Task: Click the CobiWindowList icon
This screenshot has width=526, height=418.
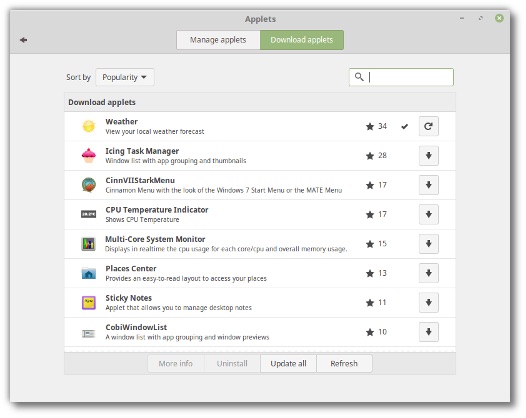Action: (x=89, y=333)
